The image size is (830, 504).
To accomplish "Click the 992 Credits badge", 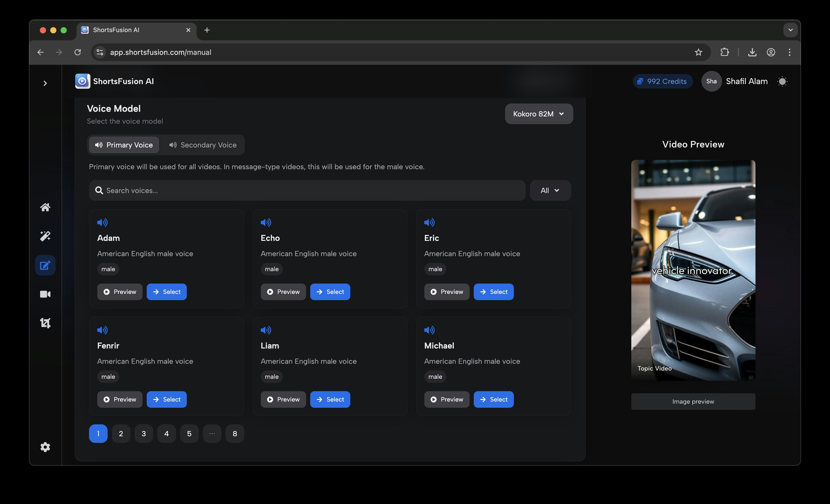I will 662,81.
